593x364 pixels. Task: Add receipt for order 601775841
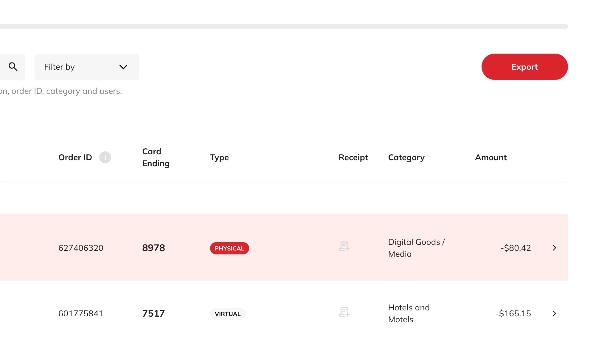tap(344, 312)
